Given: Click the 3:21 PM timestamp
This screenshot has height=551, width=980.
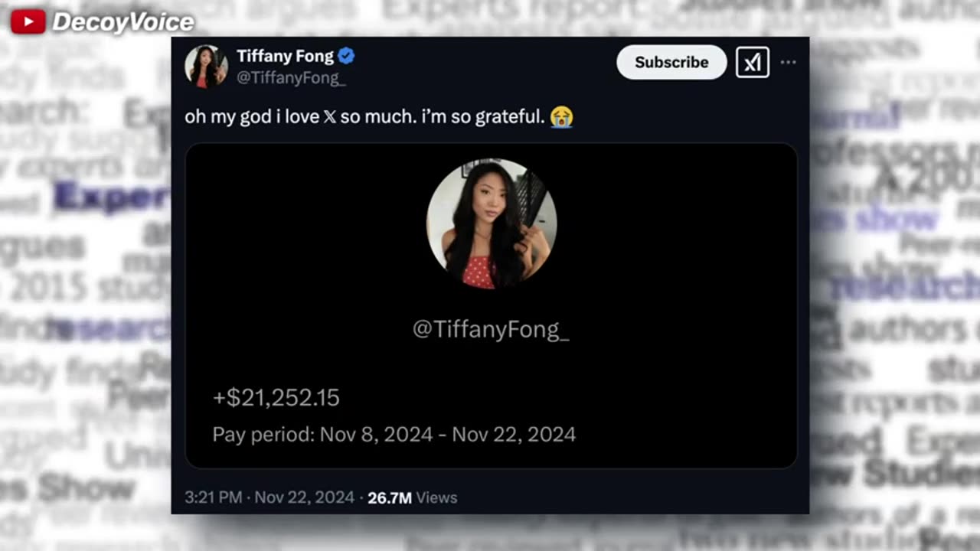Looking at the screenshot, I should pos(214,497).
